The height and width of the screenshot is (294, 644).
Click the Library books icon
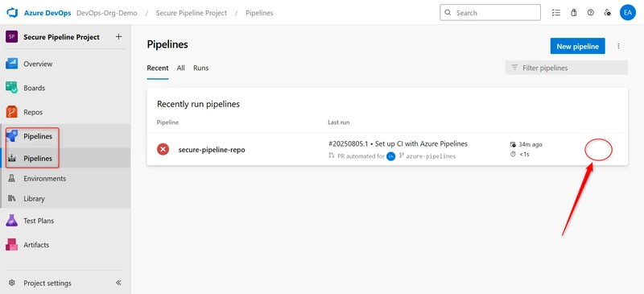click(12, 199)
